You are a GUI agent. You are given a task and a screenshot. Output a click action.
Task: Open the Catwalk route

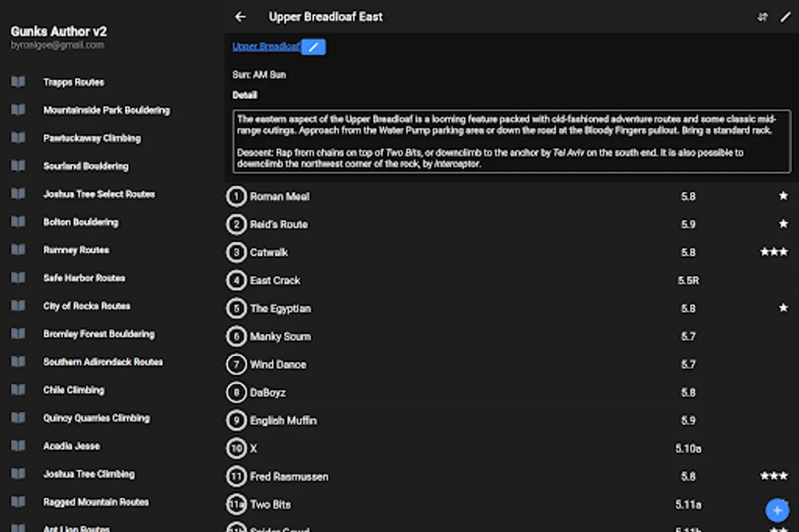pos(269,252)
